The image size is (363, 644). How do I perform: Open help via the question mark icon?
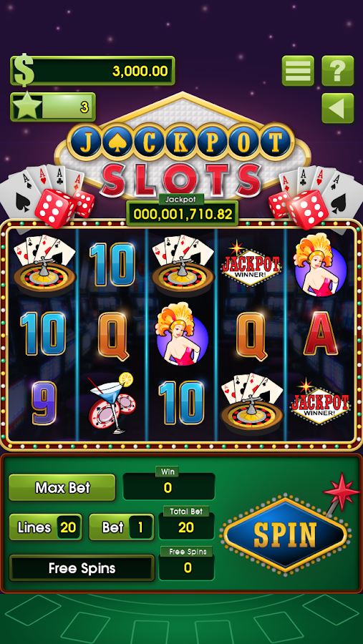pyautogui.click(x=337, y=71)
